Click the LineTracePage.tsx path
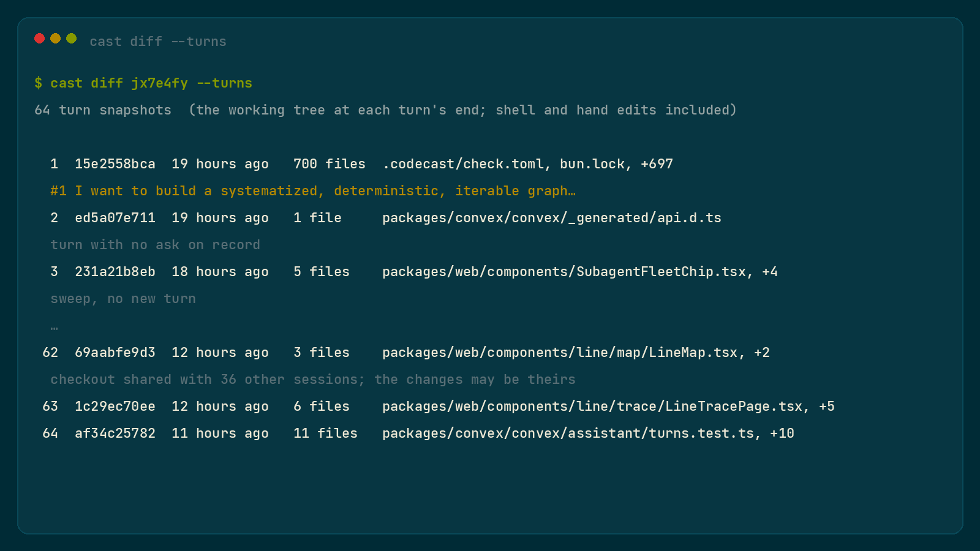Screen dimensions: 980x551 [x=608, y=407]
